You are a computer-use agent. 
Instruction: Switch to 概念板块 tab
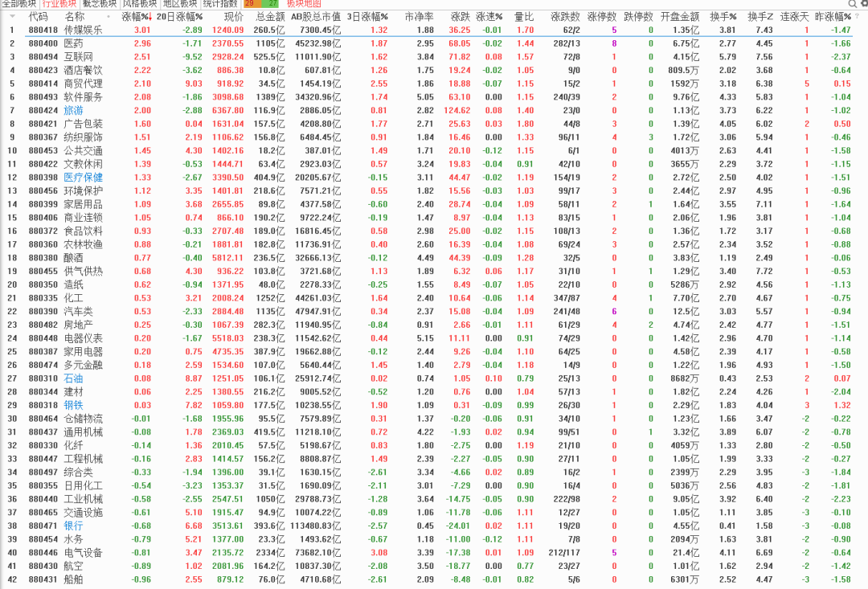pyautogui.click(x=100, y=3)
